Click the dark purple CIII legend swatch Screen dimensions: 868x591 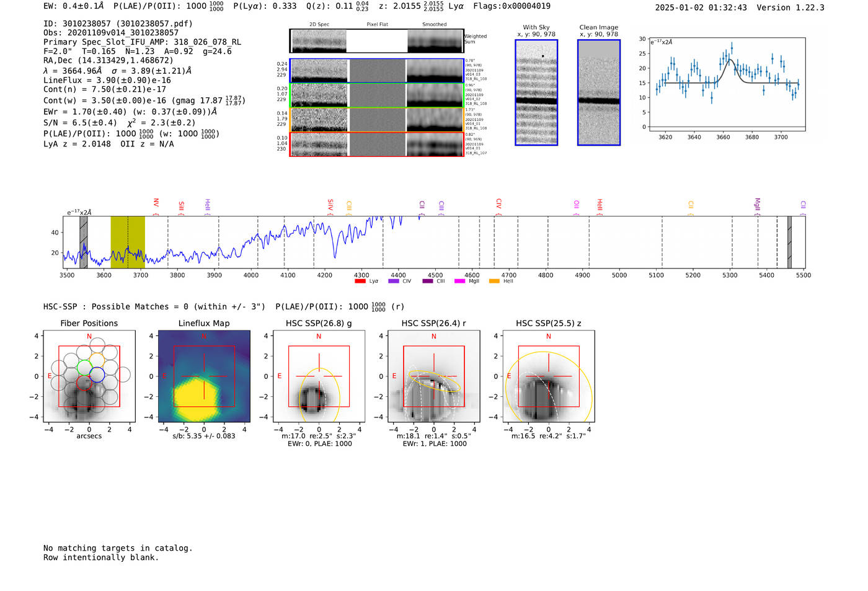click(x=428, y=282)
